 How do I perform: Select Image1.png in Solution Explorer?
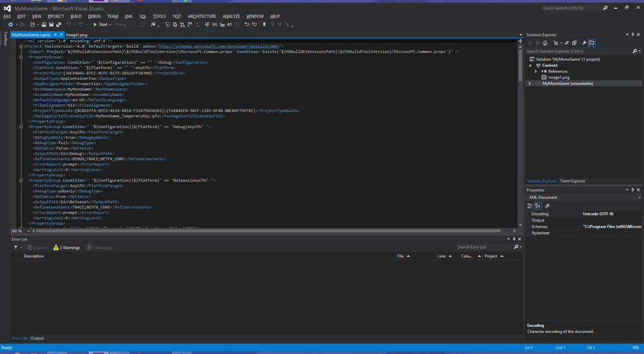coord(558,77)
